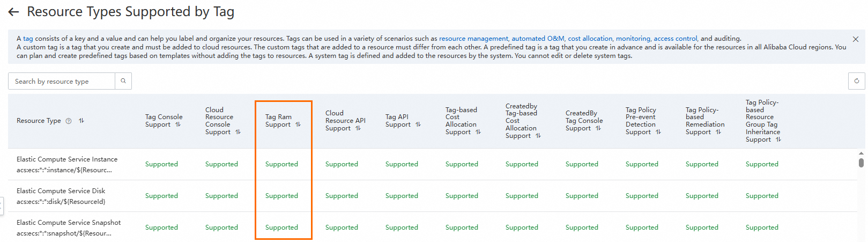Refresh the resource type table
Viewport: 868px width, 242px height.
click(857, 81)
